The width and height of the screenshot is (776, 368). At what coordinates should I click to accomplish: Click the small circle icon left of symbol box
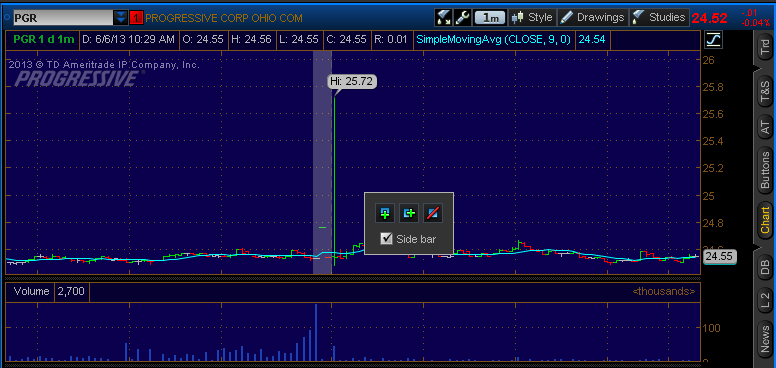pos(6,18)
